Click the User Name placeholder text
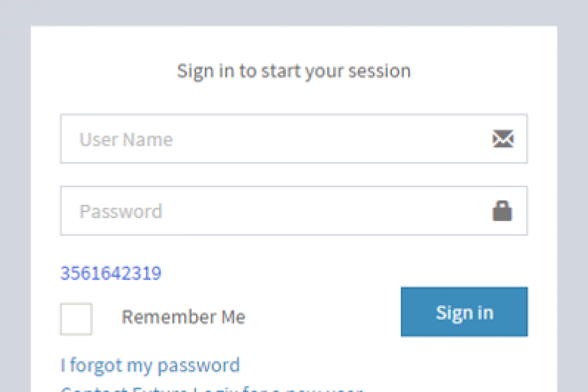 click(126, 139)
